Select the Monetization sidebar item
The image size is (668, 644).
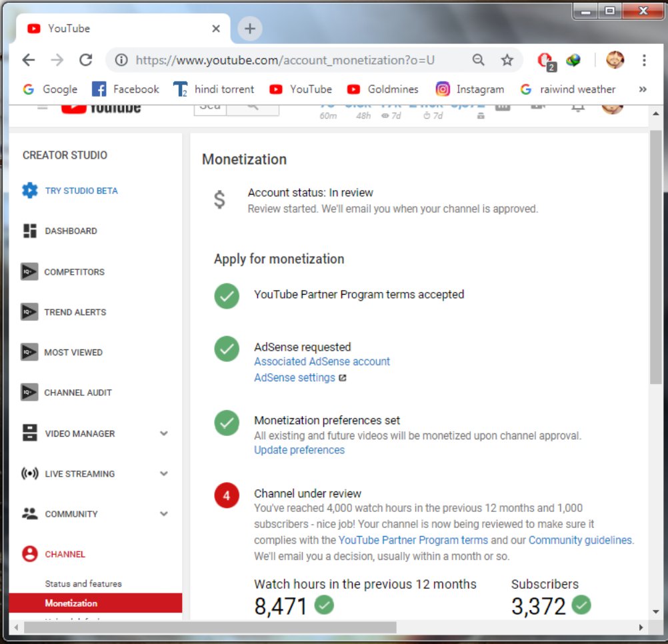pos(95,603)
